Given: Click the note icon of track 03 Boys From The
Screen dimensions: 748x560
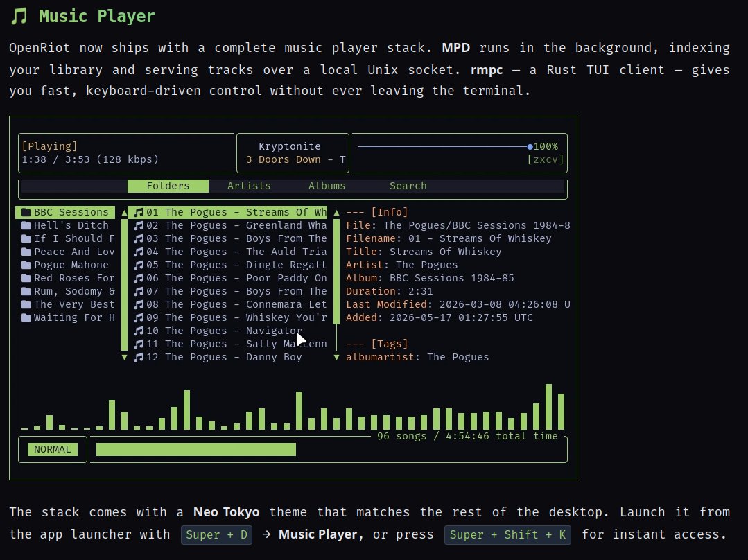Looking at the screenshot, I should click(139, 238).
